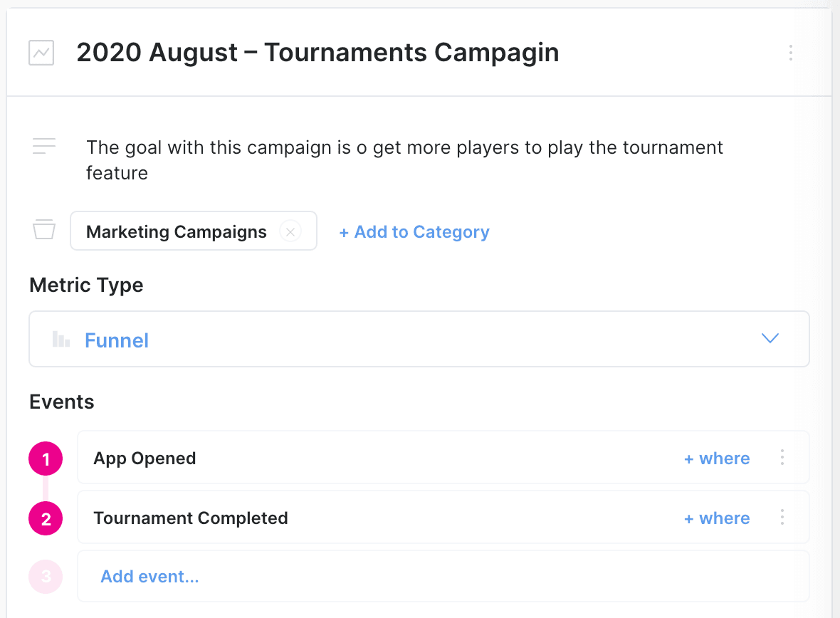Open options menu for Tournament Completed event
Image resolution: width=840 pixels, height=618 pixels.
point(782,517)
